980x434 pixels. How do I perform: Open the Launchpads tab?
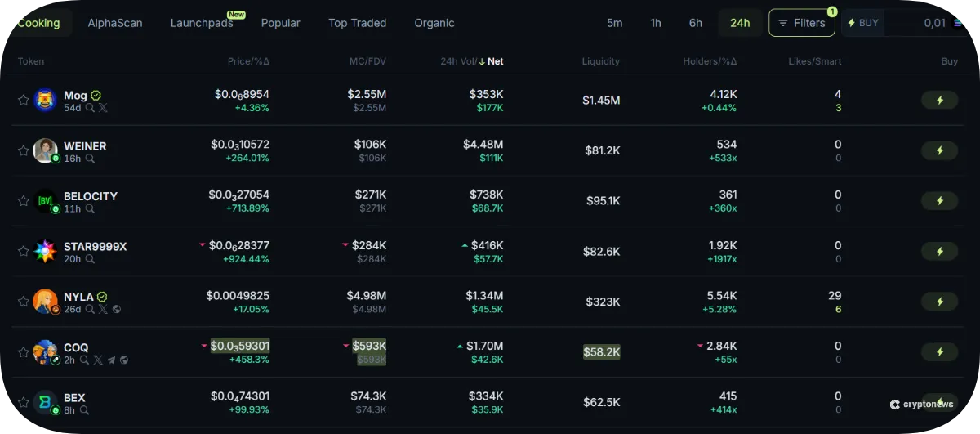202,23
